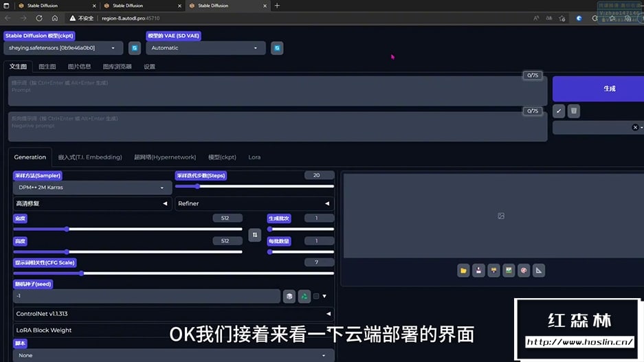644x362 pixels.
Task: Click the Steps value field showing 20
Action: tap(319, 175)
